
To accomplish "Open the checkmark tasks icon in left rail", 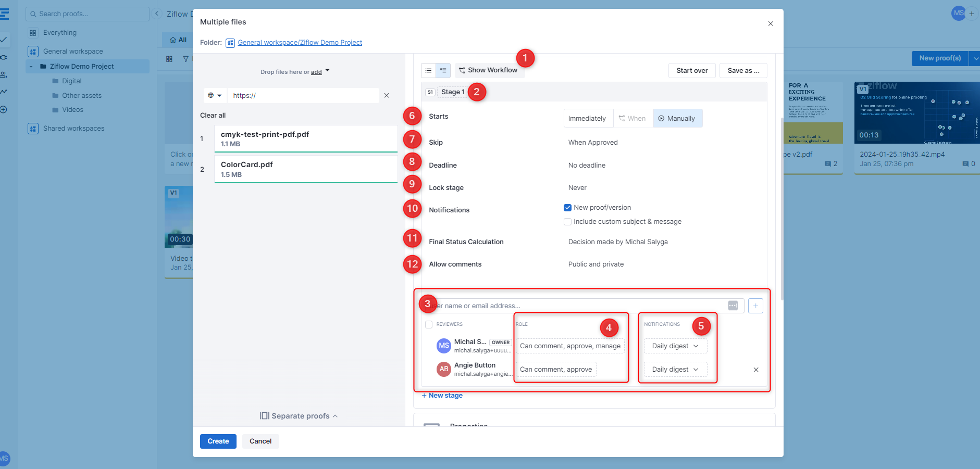I will point(3,40).
